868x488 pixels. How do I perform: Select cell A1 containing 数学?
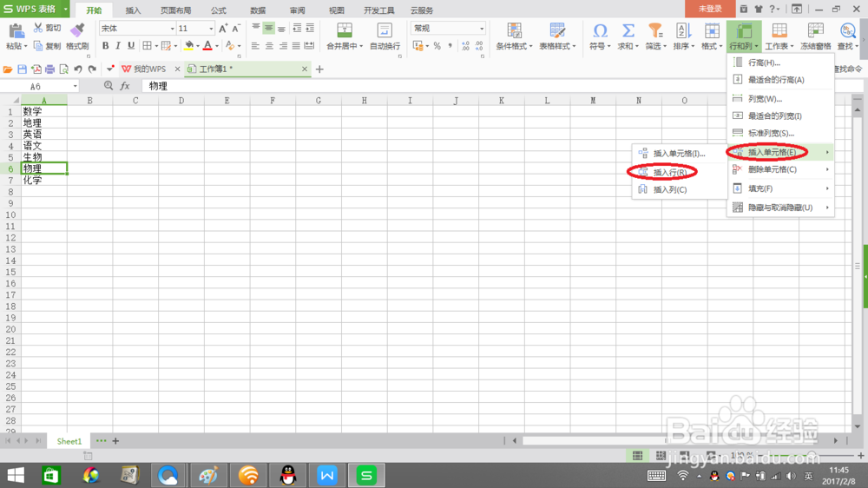[x=44, y=111]
